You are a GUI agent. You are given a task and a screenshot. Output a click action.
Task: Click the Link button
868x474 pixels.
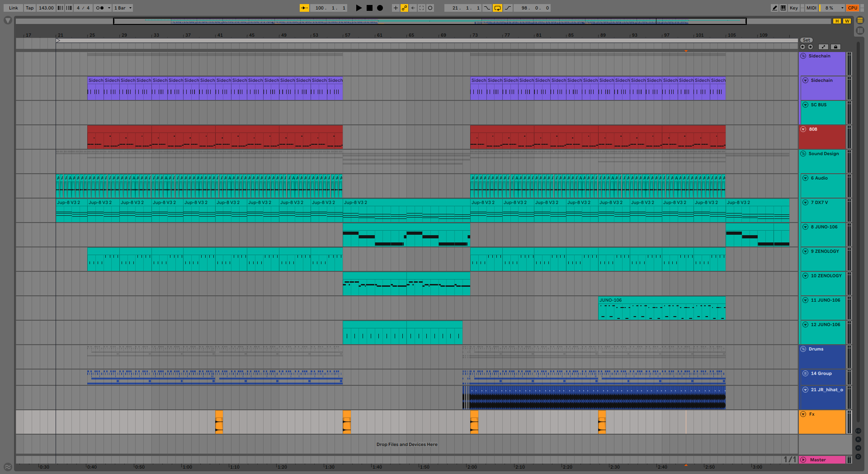point(14,8)
